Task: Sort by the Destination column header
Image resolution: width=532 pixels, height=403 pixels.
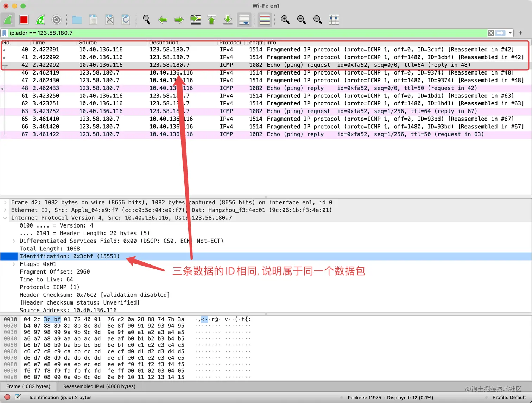Action: [x=164, y=43]
